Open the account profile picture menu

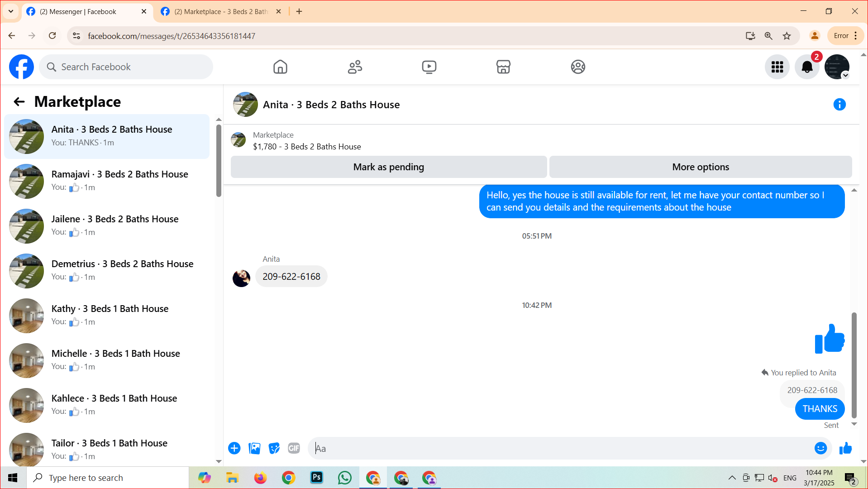(x=837, y=67)
